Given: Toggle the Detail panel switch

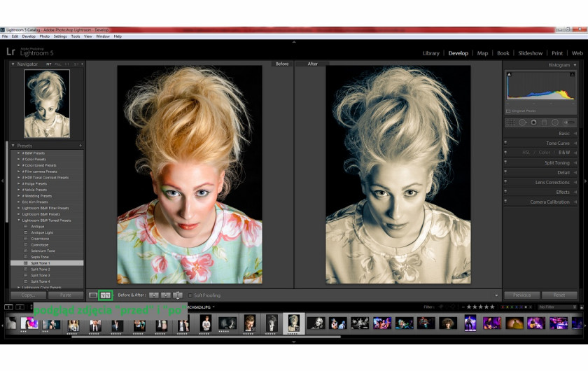Looking at the screenshot, I should (x=505, y=172).
